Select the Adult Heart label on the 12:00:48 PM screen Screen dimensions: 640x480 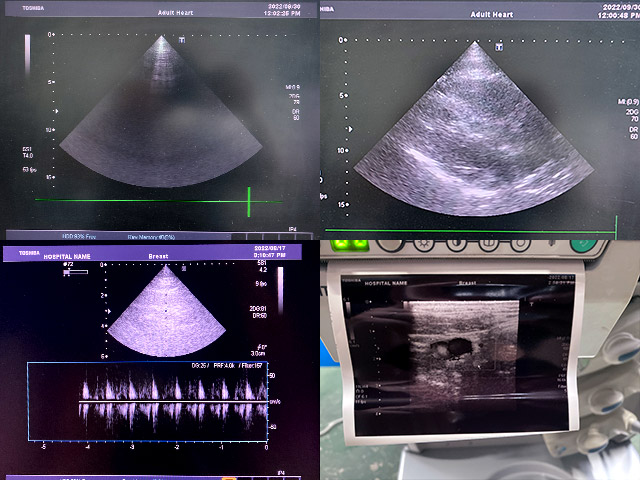pyautogui.click(x=492, y=14)
